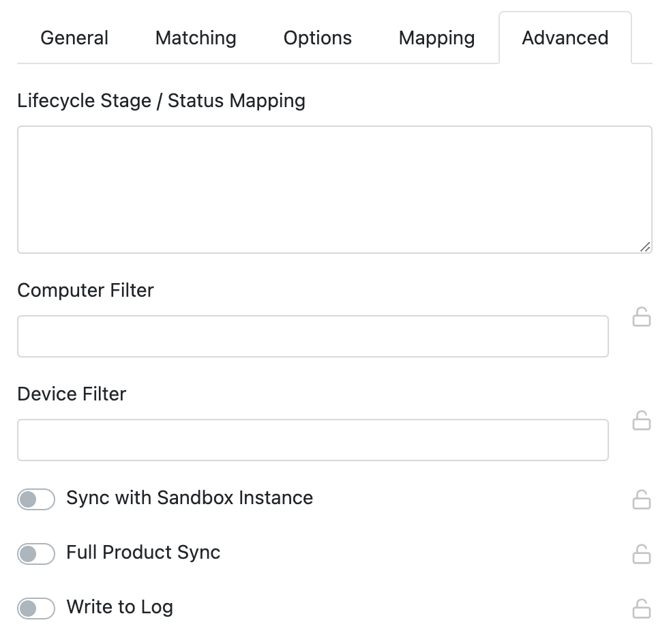Select the Advanced tab
The height and width of the screenshot is (644, 671).
click(565, 38)
